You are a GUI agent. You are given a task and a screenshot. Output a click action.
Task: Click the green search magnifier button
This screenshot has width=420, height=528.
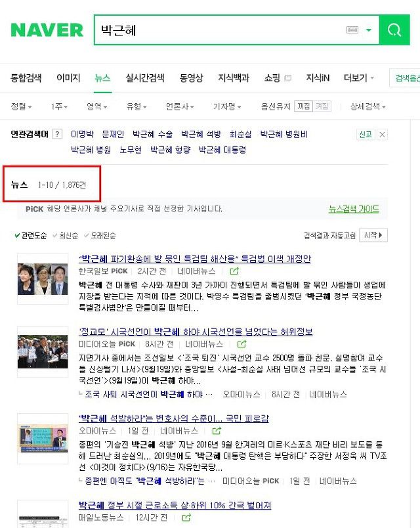tap(394, 30)
